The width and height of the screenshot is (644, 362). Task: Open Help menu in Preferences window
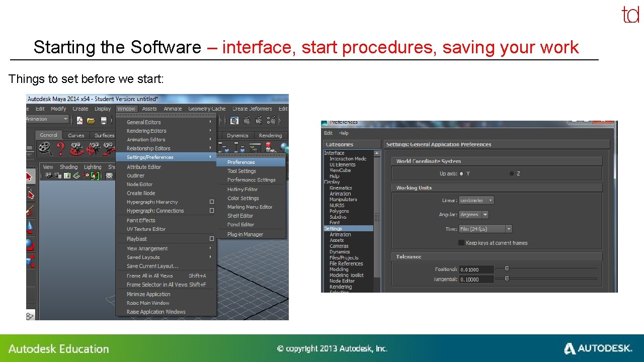tap(344, 133)
